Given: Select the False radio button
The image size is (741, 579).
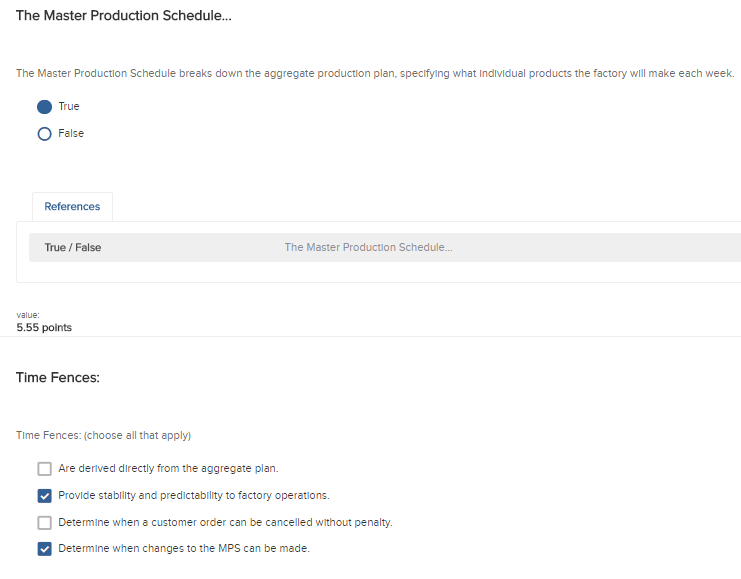Looking at the screenshot, I should (44, 134).
